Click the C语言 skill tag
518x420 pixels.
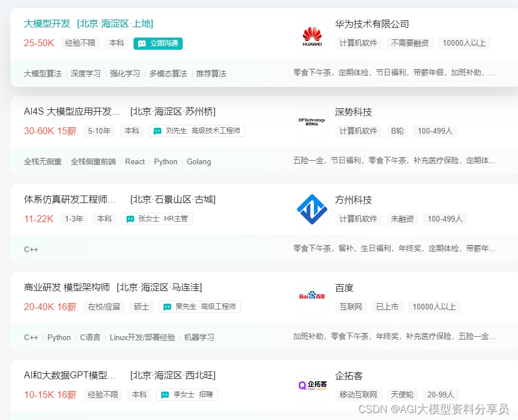[x=90, y=338]
